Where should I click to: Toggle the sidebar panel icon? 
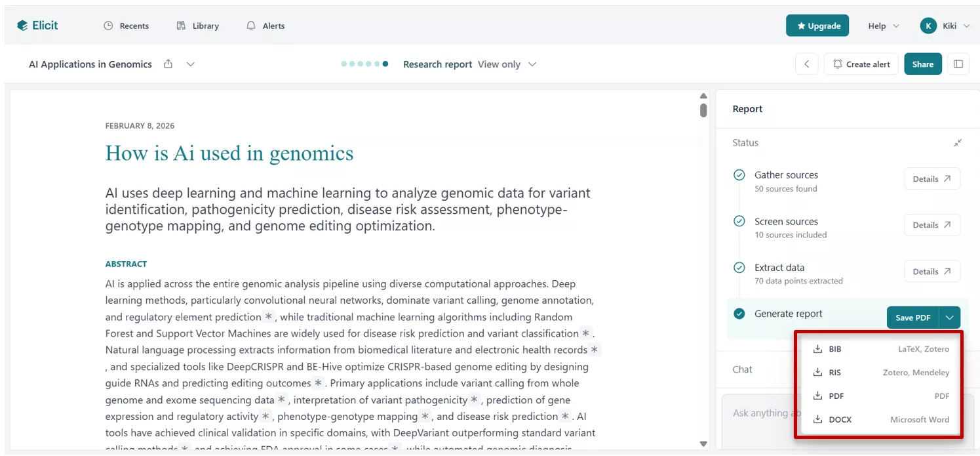click(958, 64)
